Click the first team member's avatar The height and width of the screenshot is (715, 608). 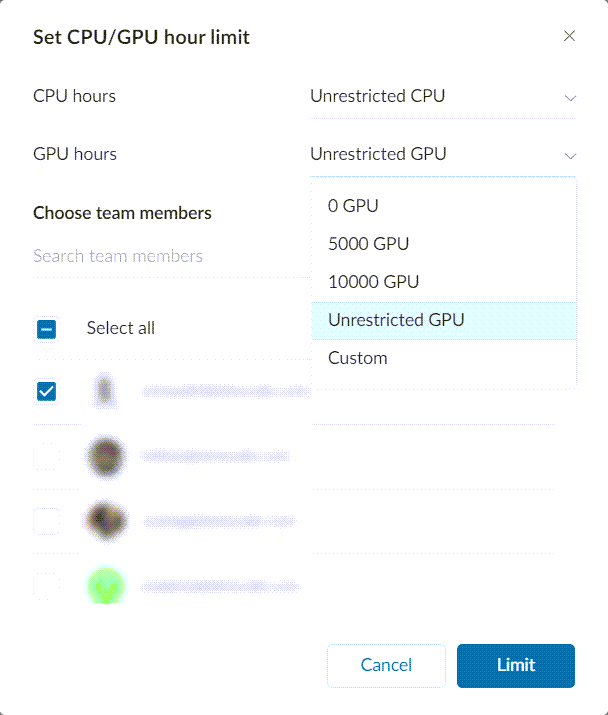105,392
